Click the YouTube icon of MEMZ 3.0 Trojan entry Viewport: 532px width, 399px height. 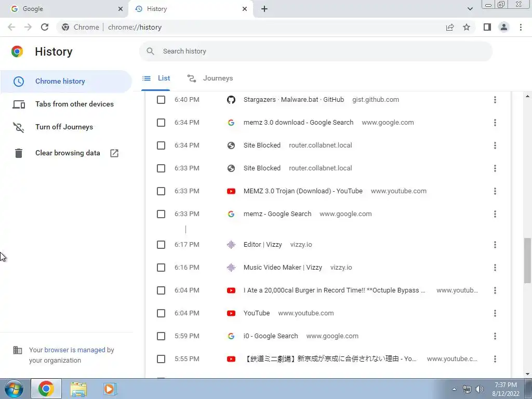click(x=231, y=191)
